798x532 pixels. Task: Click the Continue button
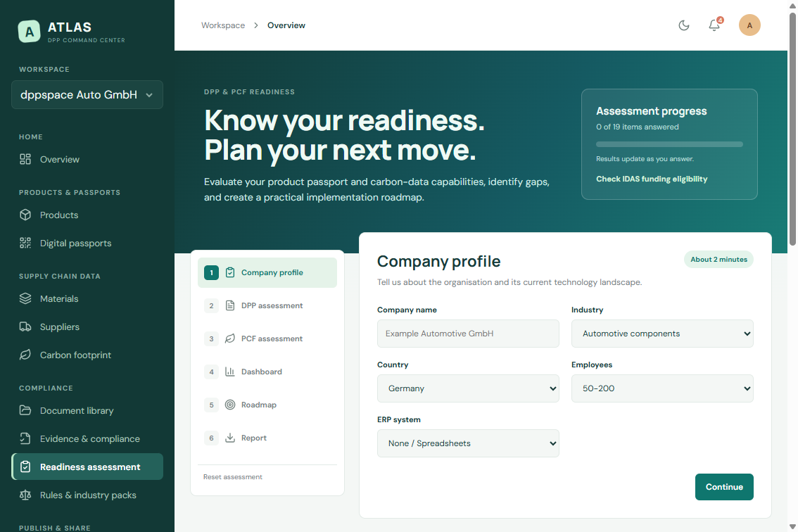pyautogui.click(x=724, y=487)
